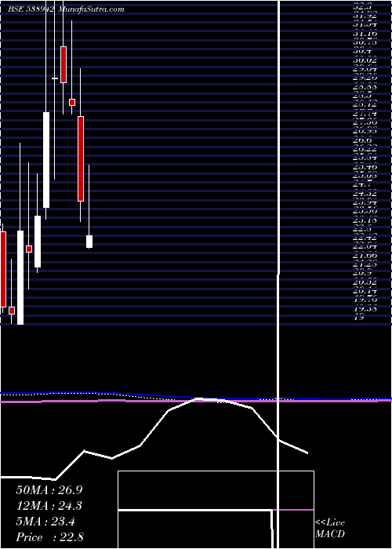
Task: Select the 19 price axis label
Action: click(x=359, y=318)
